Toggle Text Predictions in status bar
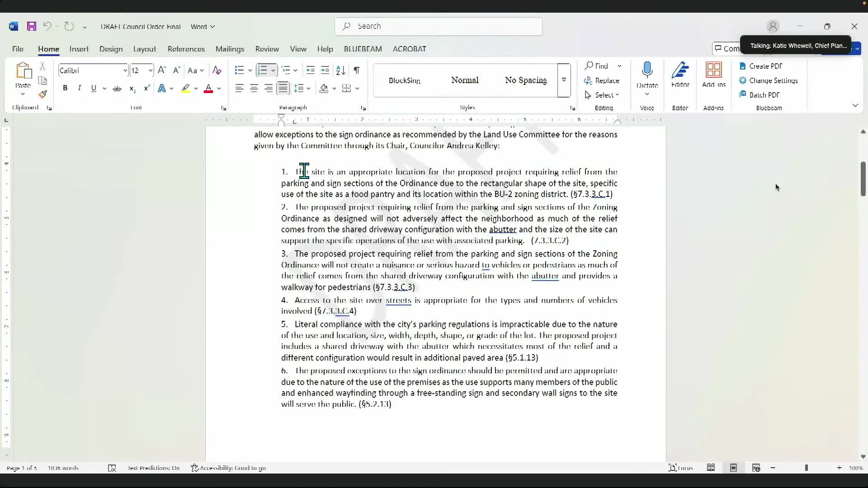868x488 pixels. pyautogui.click(x=154, y=468)
